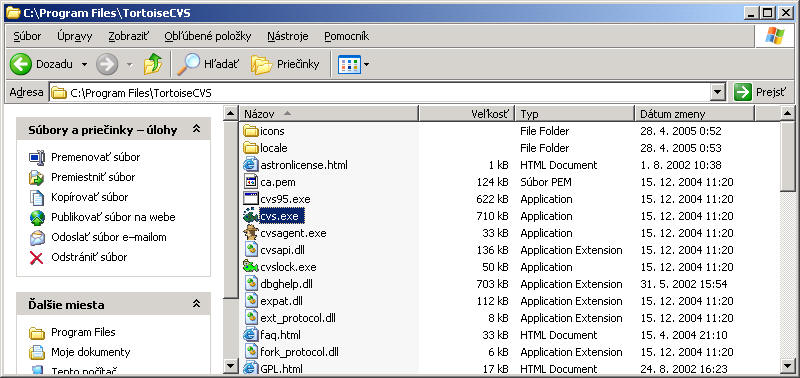Image resolution: width=800 pixels, height=378 pixels.
Task: Select the expat.dll file icon
Action: point(251,301)
